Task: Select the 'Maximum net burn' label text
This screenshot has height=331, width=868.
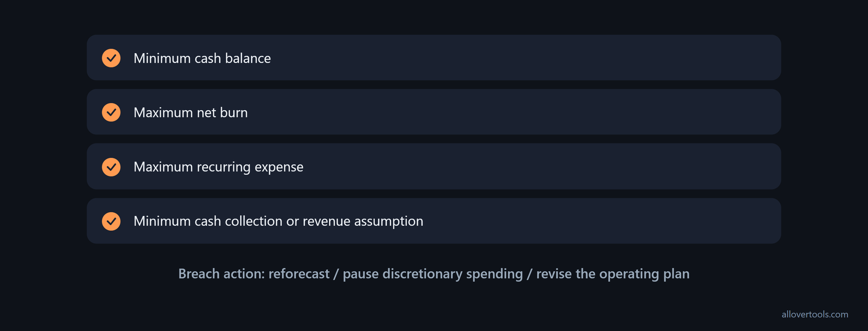Action: [x=190, y=112]
